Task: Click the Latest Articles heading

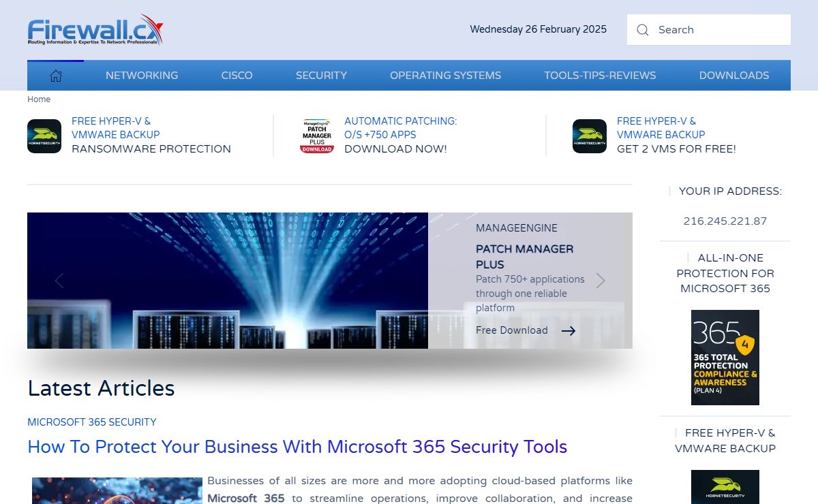Action: 101,388
